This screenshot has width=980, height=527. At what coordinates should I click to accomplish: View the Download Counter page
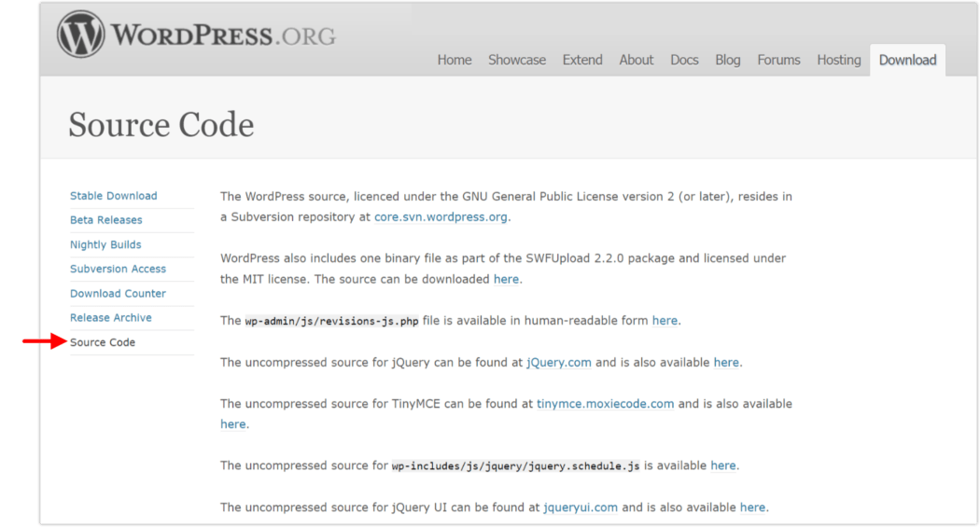pyautogui.click(x=118, y=293)
